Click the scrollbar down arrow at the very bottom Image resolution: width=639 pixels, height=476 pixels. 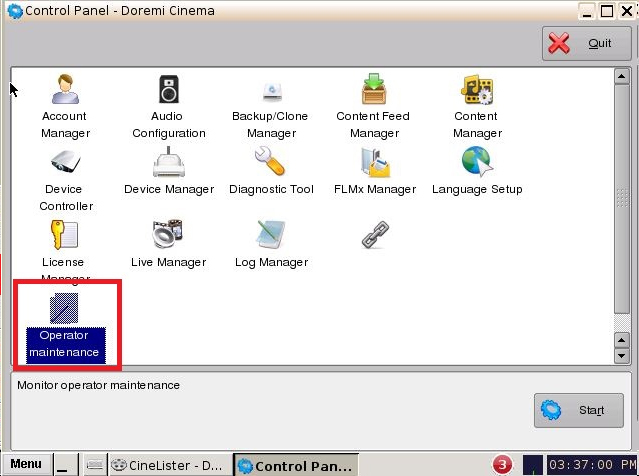point(622,355)
